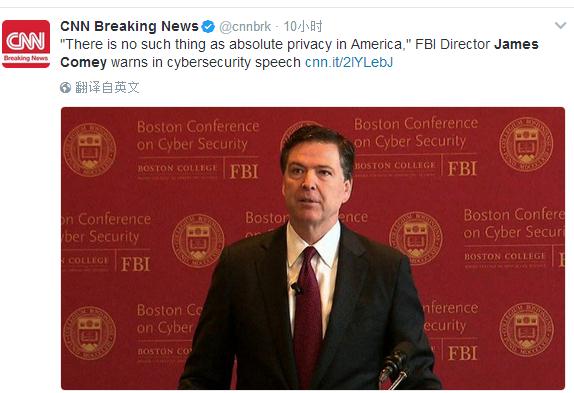
Task: Expand the tweet options chevron
Action: coord(560,26)
